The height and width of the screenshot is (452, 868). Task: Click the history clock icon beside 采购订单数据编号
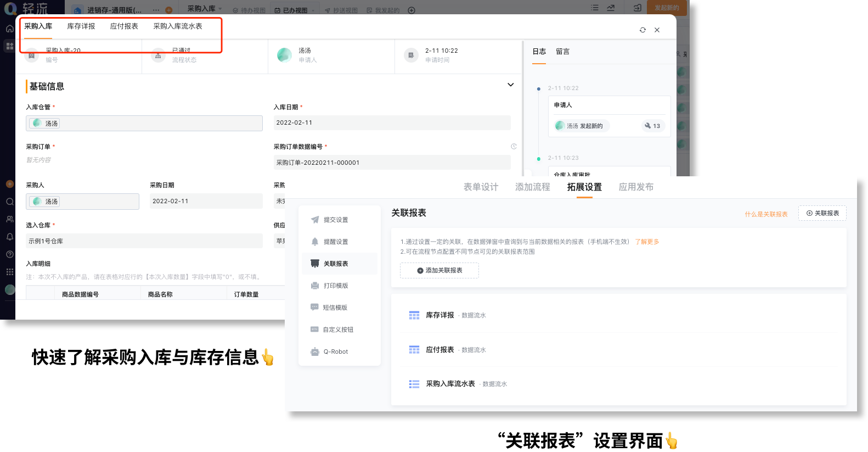coord(514,147)
